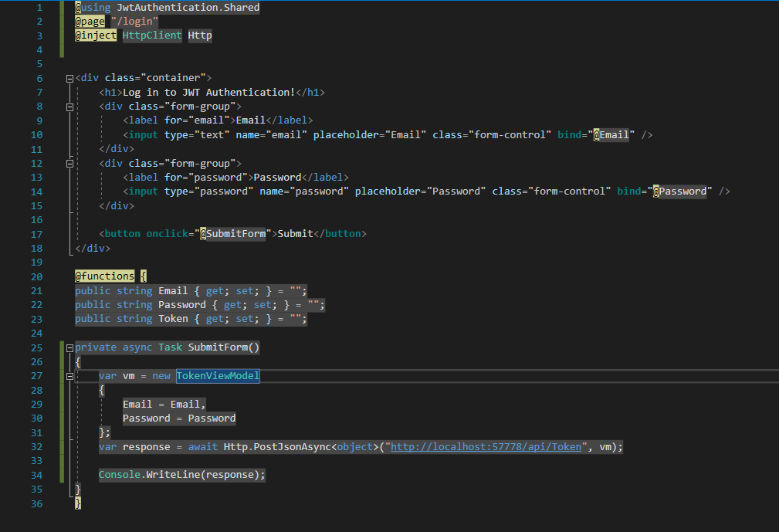This screenshot has width=779, height=532.
Task: Collapse the TokenViewModel initializer on line 27
Action: (70, 376)
